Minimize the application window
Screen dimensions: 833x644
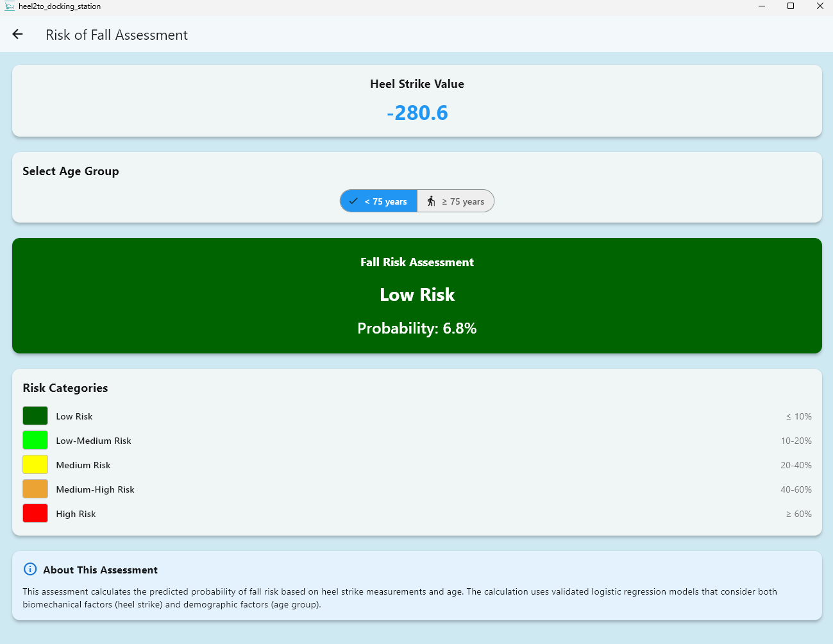pos(762,6)
